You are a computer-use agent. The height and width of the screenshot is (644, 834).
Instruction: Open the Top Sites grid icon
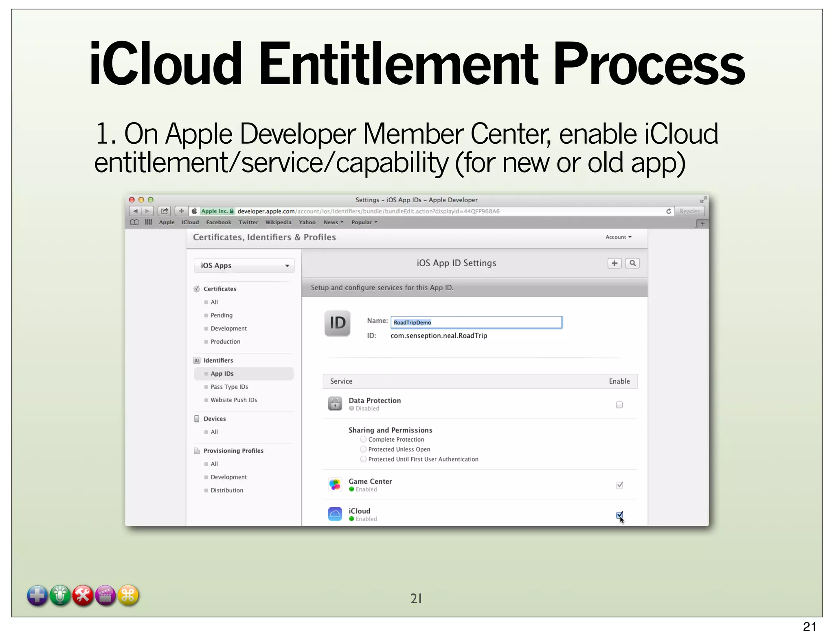[149, 222]
